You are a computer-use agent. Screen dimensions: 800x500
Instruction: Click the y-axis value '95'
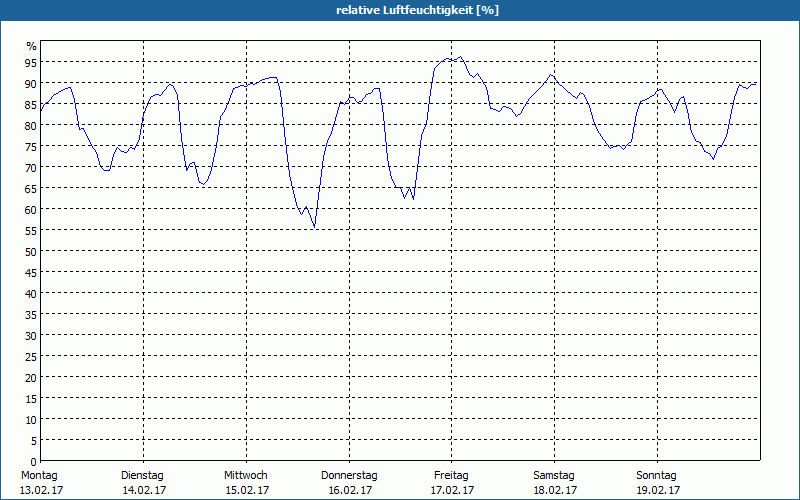31,62
